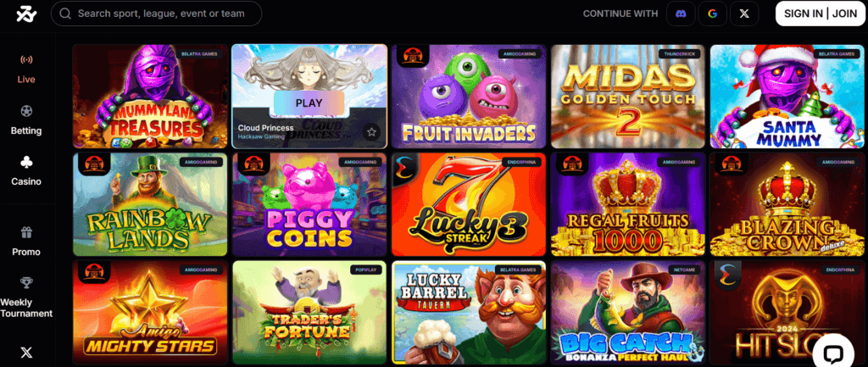Viewport: 868px width, 367px height.
Task: Go to Live section in sidebar
Action: point(26,70)
